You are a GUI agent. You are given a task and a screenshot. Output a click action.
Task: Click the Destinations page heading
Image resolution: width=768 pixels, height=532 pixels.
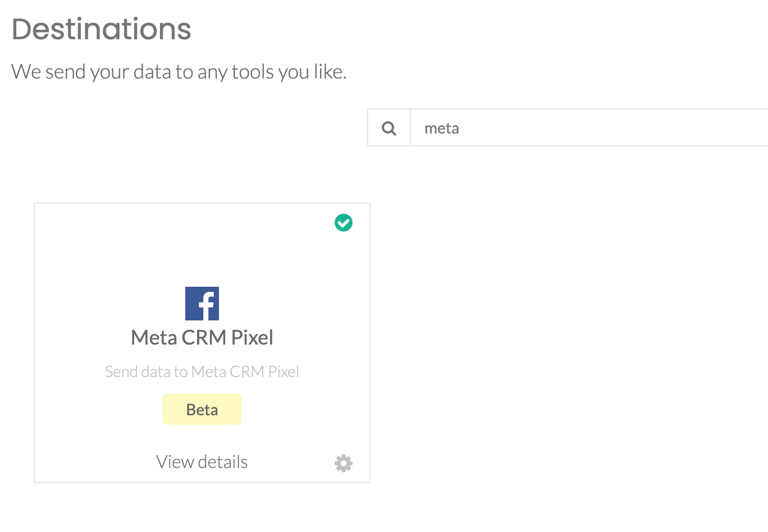101,29
